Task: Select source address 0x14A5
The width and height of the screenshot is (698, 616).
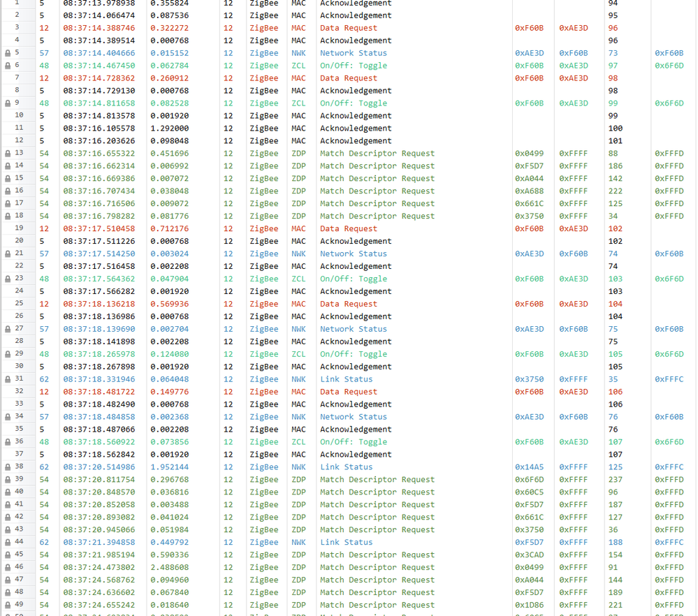Action: tap(530, 467)
